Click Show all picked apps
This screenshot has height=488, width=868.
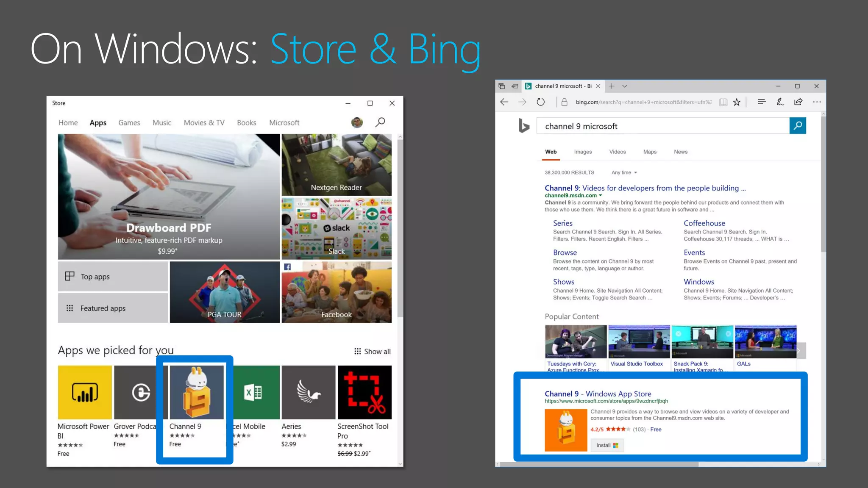373,351
